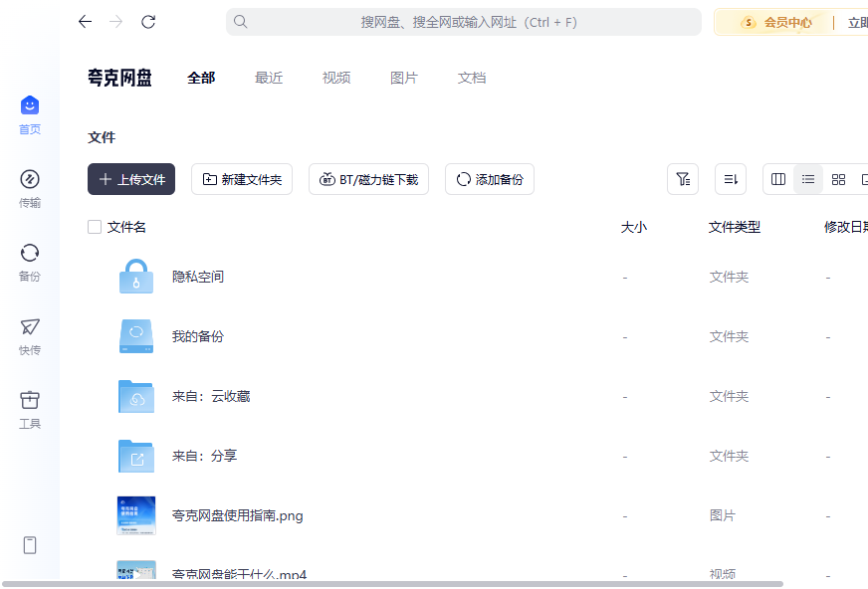
Task: Switch to the 最近 tab
Action: coord(269,78)
